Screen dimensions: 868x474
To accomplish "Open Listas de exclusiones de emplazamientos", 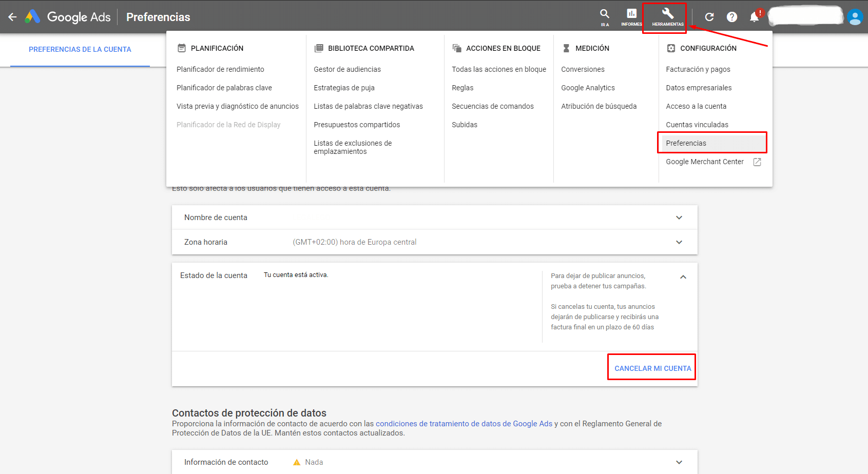I will pyautogui.click(x=353, y=147).
